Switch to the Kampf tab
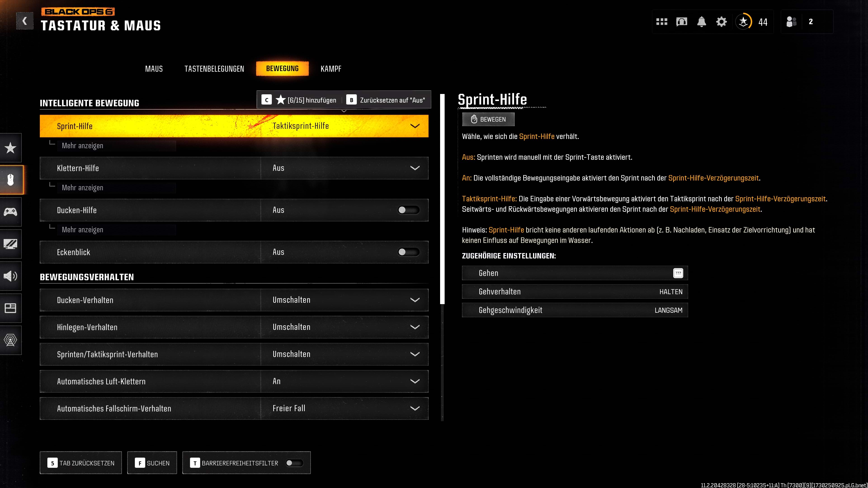Screen dimensions: 868x488 330,69
